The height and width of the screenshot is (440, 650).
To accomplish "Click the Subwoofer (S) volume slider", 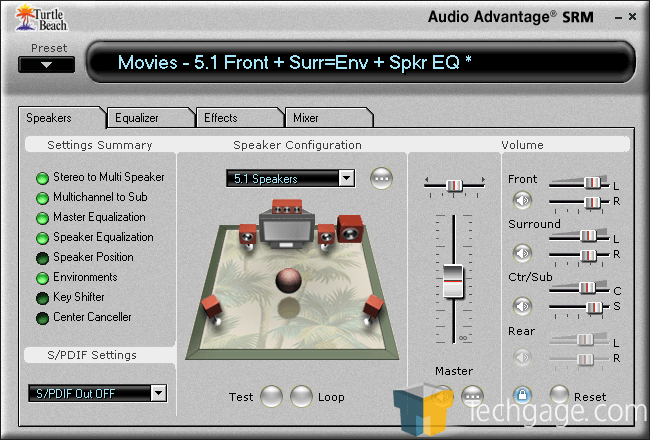I will (594, 308).
